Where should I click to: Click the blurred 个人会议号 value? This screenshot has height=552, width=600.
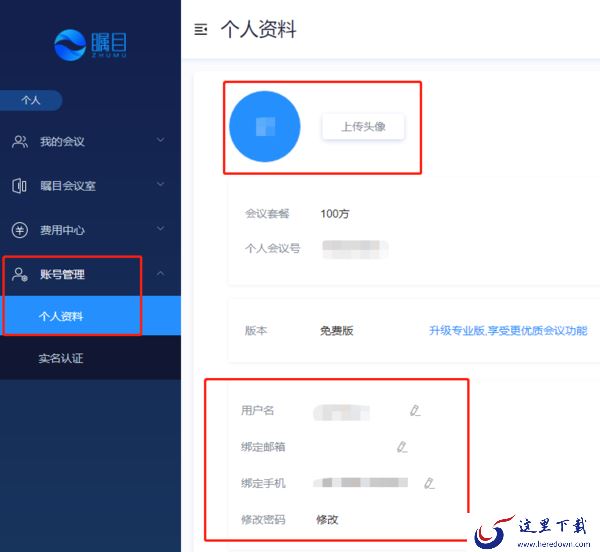tap(355, 249)
